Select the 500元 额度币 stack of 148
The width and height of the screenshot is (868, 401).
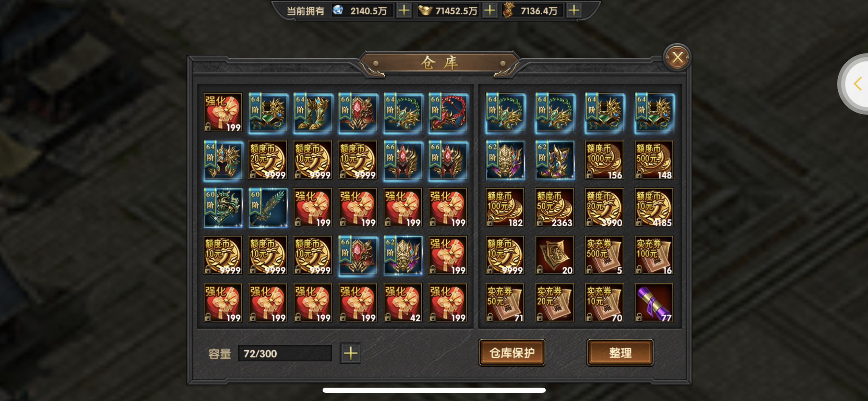(654, 160)
